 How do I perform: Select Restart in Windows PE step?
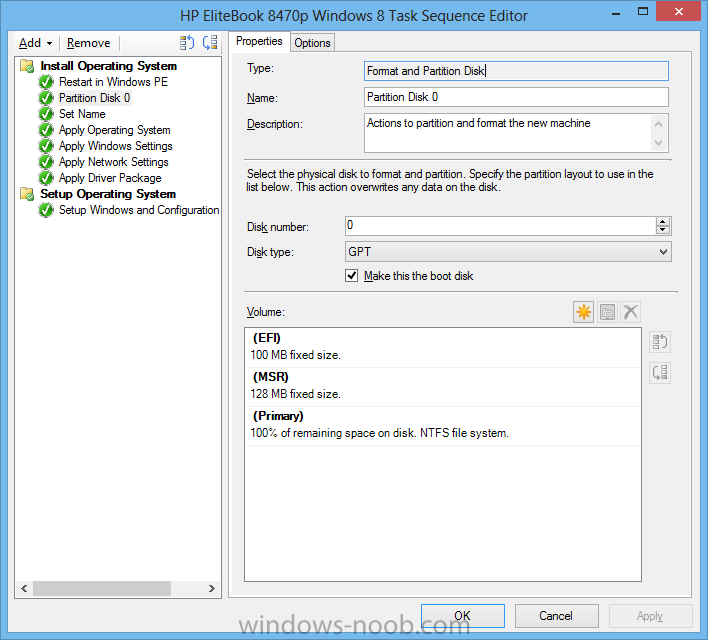click(x=113, y=82)
